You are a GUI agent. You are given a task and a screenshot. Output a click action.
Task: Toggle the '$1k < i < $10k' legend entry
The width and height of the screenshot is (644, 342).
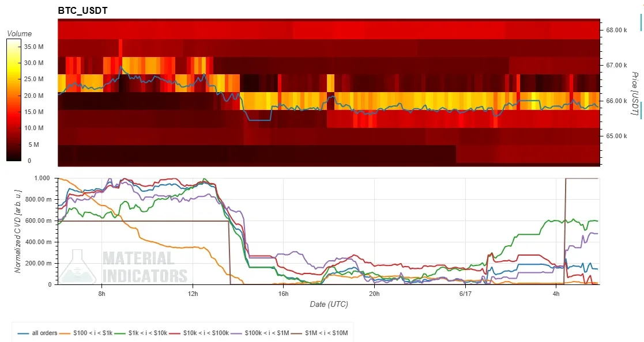coord(141,333)
